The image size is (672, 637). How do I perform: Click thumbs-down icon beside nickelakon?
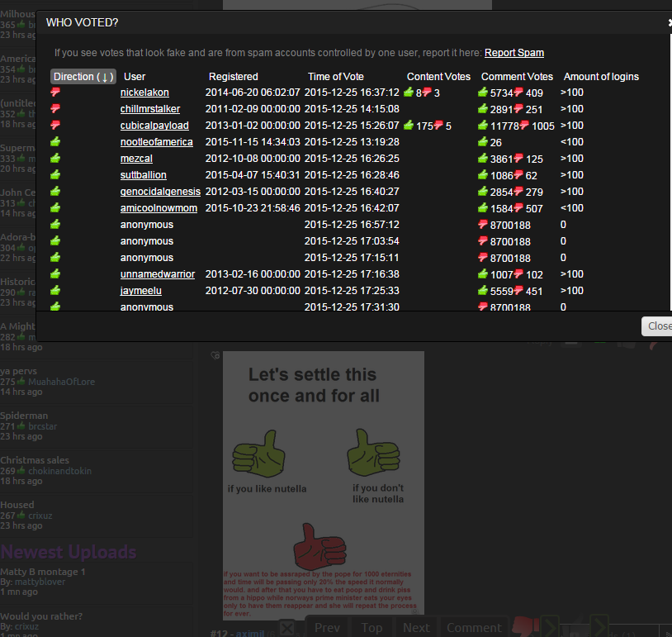pos(56,93)
